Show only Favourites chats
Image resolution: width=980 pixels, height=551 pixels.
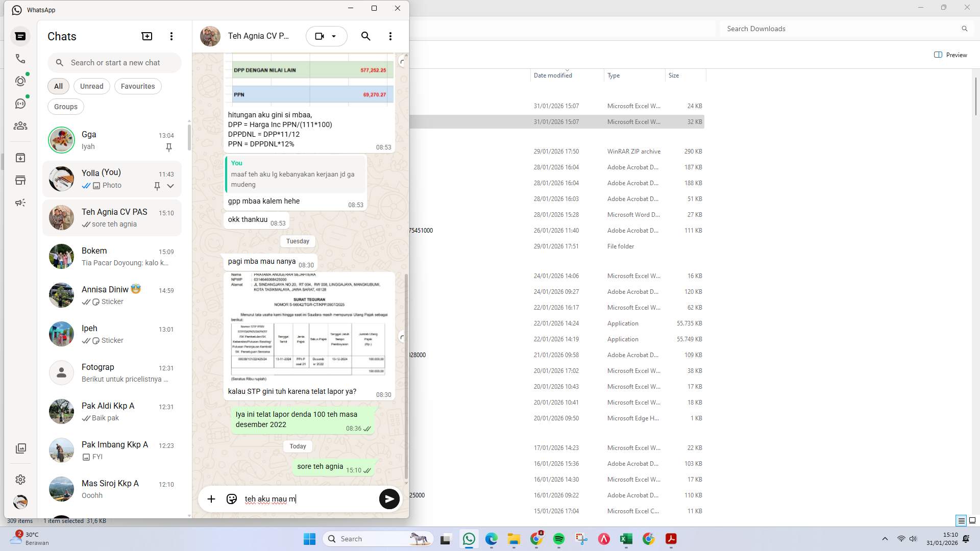(x=137, y=86)
